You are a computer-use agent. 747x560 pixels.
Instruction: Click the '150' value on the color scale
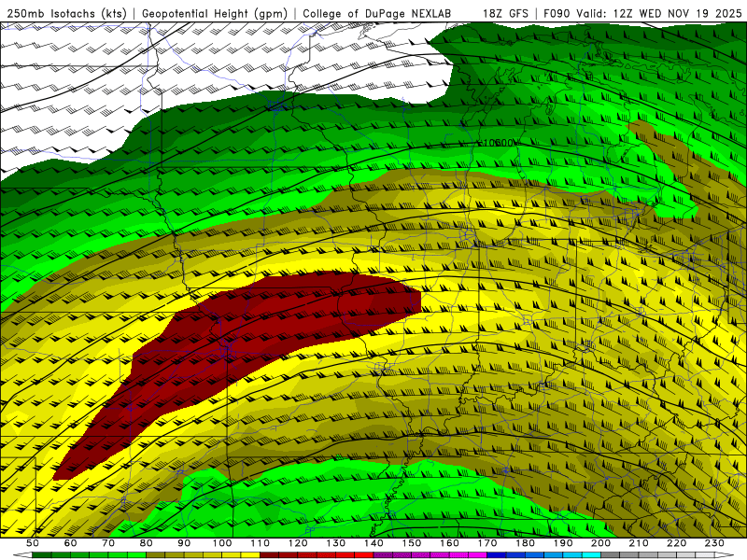(x=412, y=543)
